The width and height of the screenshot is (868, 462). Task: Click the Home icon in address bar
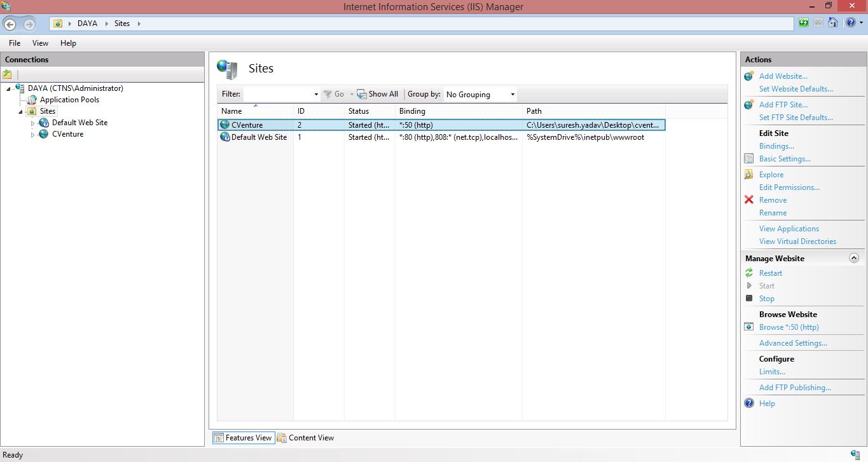833,23
